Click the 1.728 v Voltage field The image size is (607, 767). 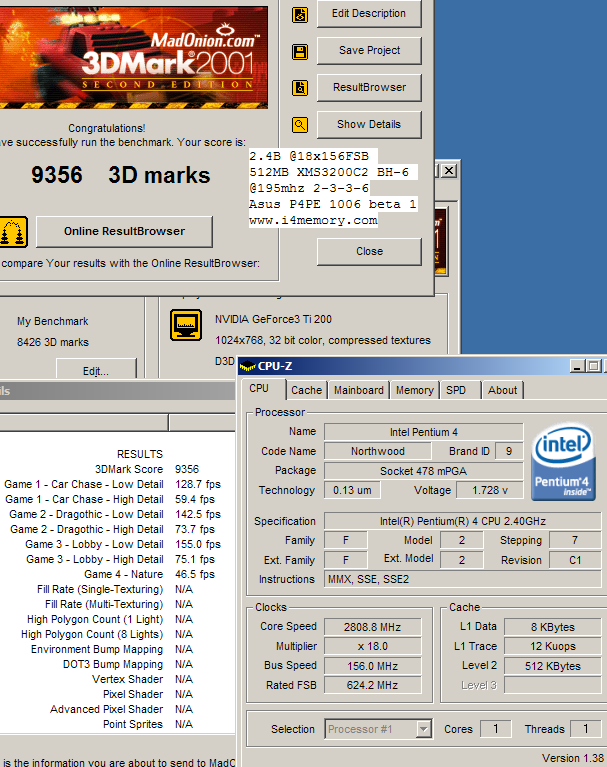(x=490, y=490)
